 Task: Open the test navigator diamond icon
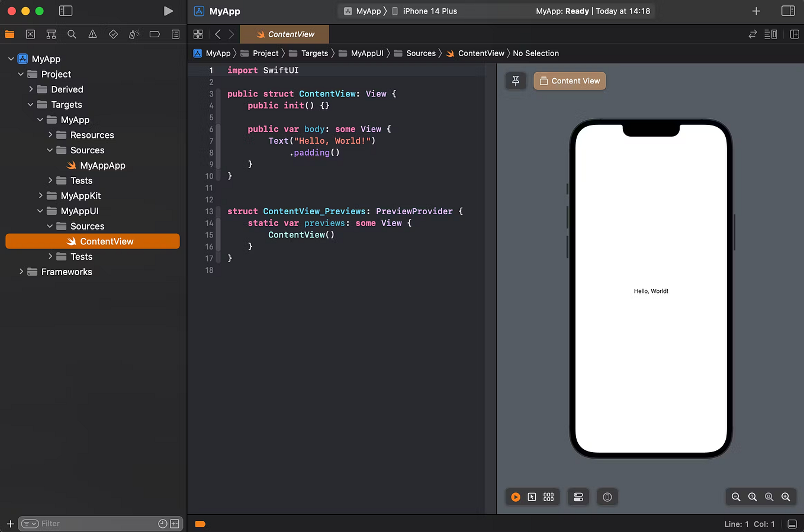pos(113,34)
